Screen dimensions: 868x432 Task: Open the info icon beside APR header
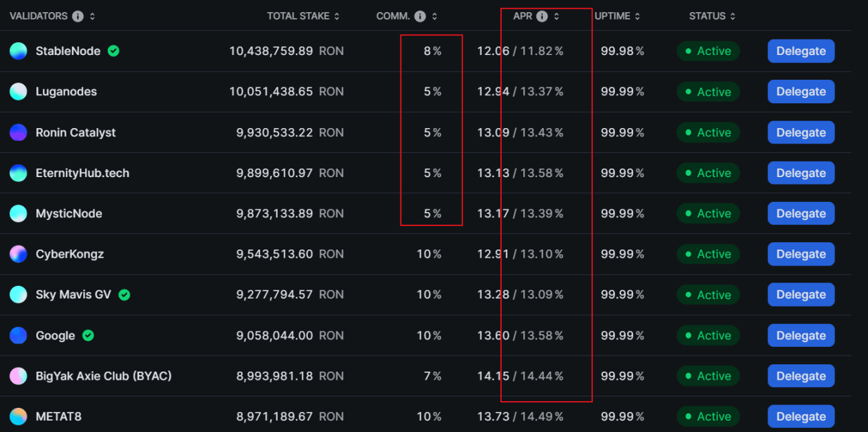tap(542, 16)
